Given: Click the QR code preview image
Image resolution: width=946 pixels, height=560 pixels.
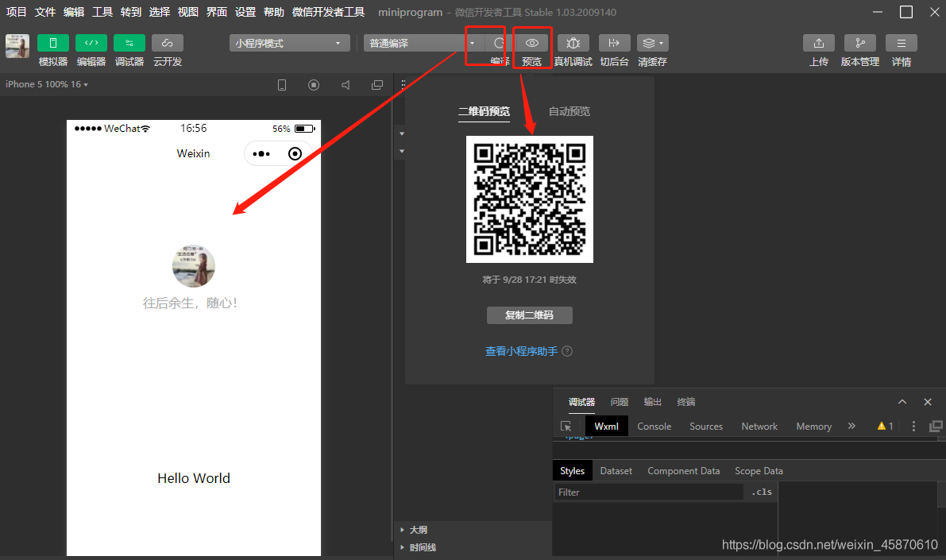Looking at the screenshot, I should [530, 199].
